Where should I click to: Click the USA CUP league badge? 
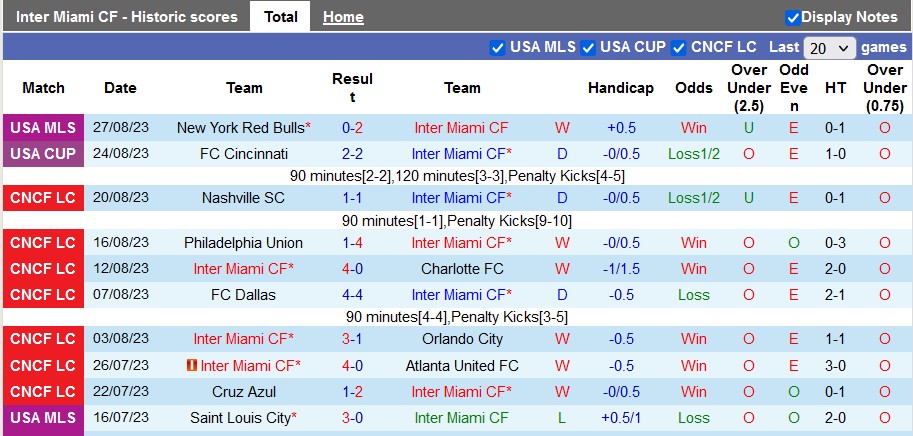tap(43, 154)
